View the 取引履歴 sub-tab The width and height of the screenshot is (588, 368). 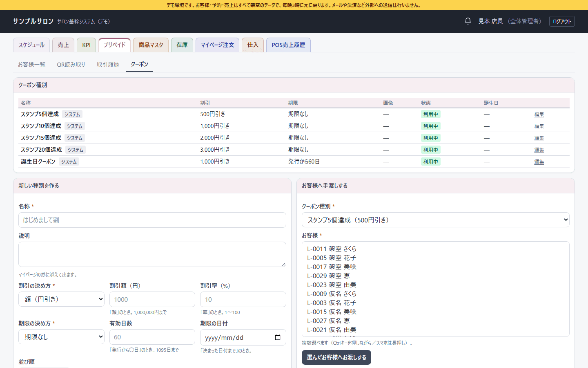tap(108, 65)
